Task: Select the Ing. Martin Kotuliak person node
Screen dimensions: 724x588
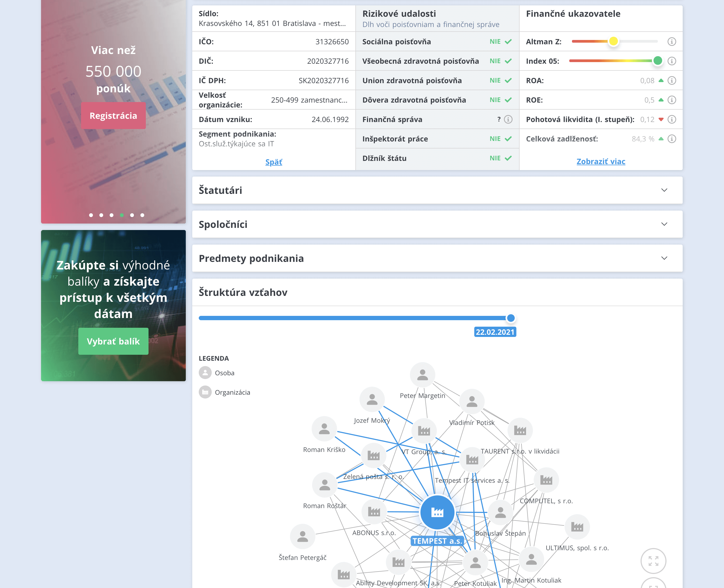Action: (x=531, y=559)
